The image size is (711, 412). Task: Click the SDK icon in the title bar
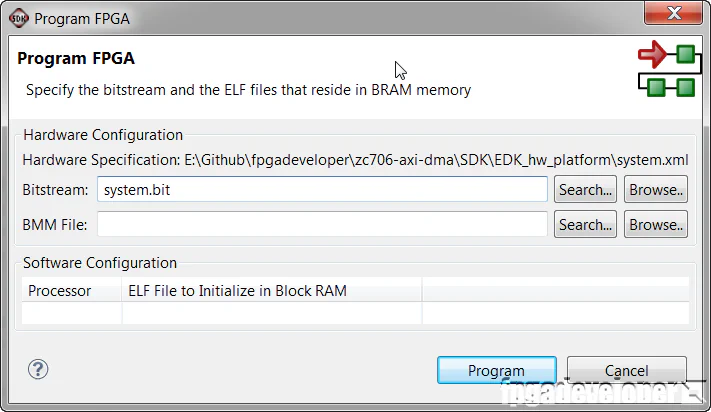point(19,18)
